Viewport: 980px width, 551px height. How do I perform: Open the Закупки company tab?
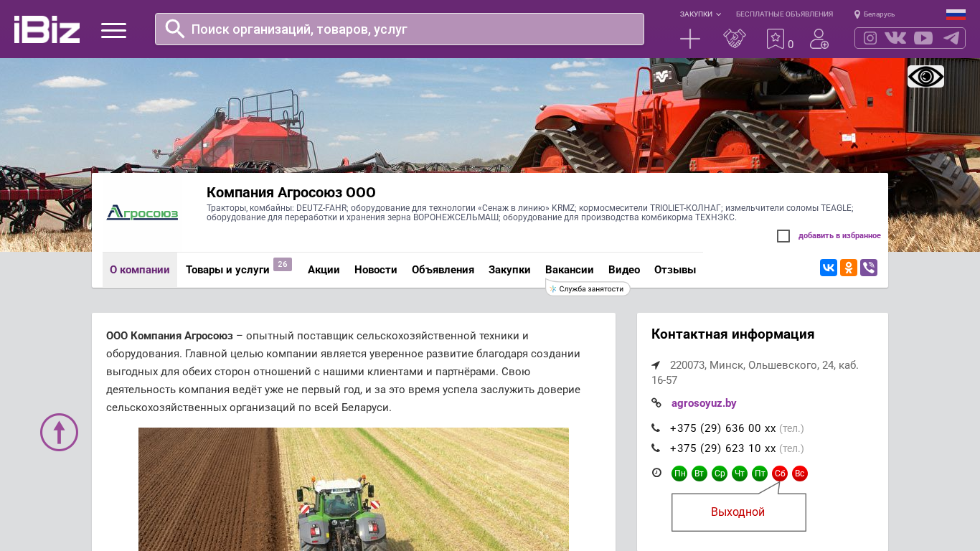[x=509, y=270]
